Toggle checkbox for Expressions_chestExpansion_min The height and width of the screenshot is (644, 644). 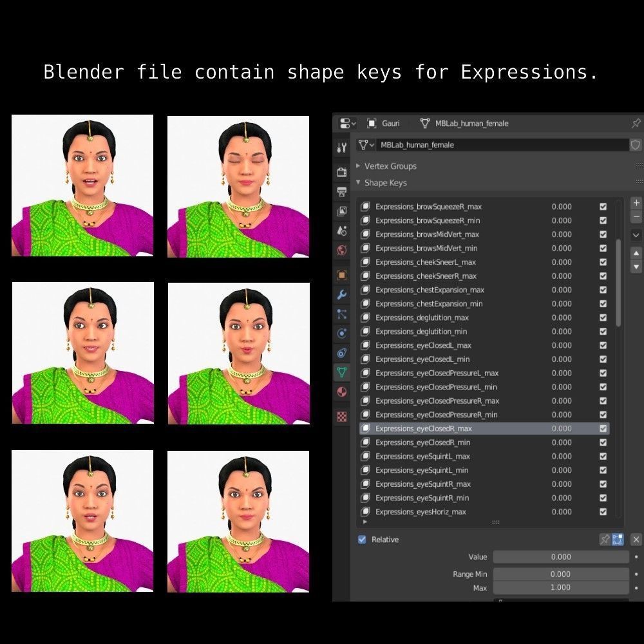click(x=603, y=303)
